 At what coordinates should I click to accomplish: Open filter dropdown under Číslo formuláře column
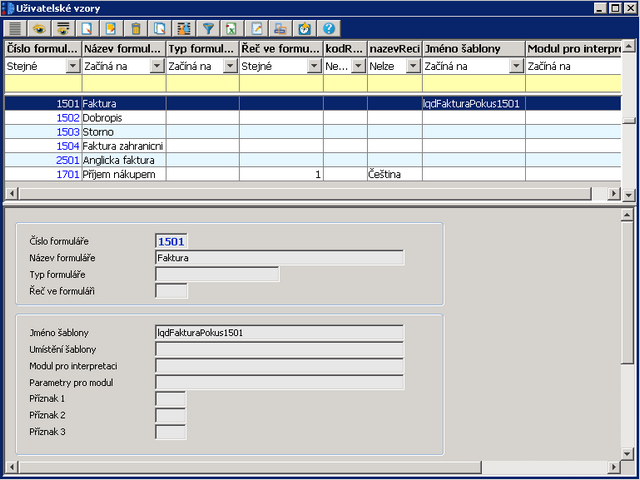pyautogui.click(x=72, y=66)
